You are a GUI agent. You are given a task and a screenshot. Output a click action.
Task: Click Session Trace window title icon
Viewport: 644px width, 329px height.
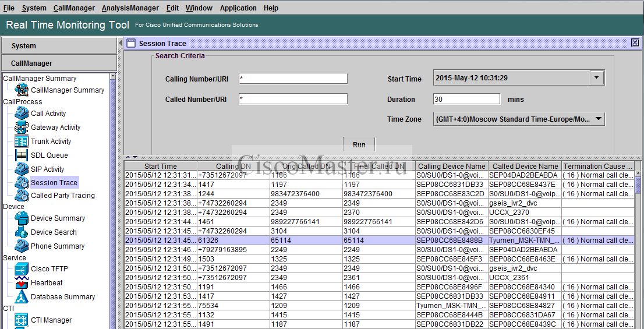(x=131, y=43)
